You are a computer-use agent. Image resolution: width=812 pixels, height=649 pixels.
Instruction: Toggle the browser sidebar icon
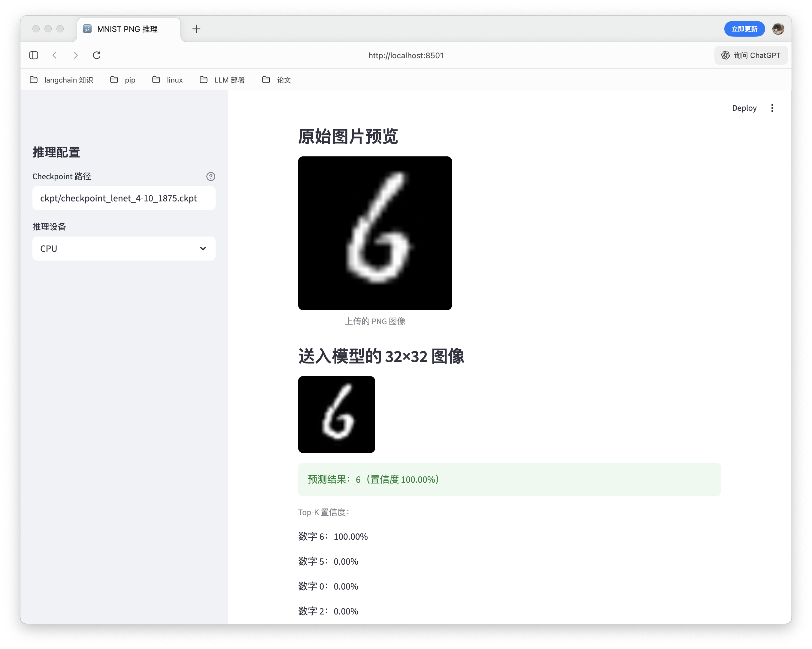pos(34,55)
